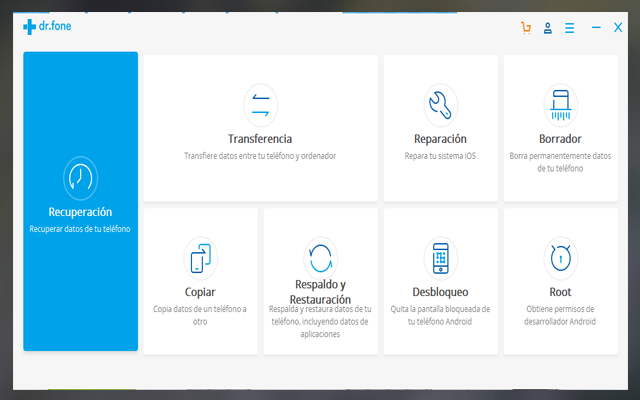Select the Reparación wrench icon
The height and width of the screenshot is (400, 640).
440,103
